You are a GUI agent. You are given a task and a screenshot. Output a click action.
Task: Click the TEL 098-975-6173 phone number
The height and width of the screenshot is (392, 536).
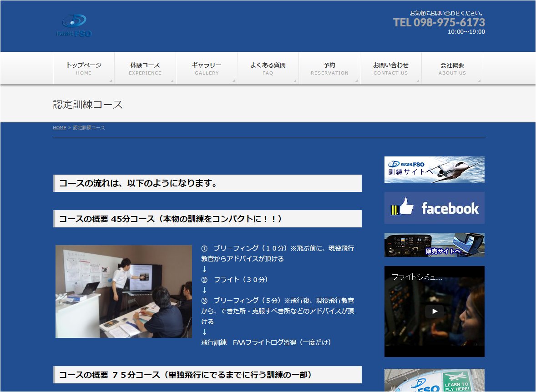pyautogui.click(x=439, y=22)
